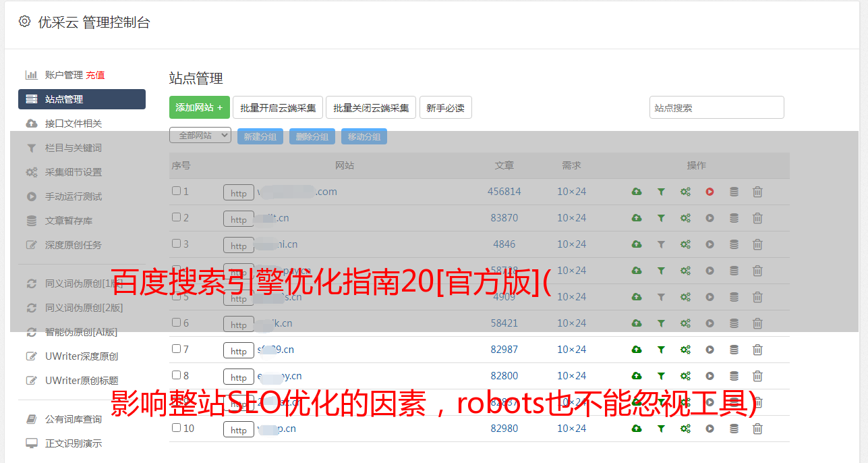
Task: Click the trash icon in row 6
Action: (757, 323)
